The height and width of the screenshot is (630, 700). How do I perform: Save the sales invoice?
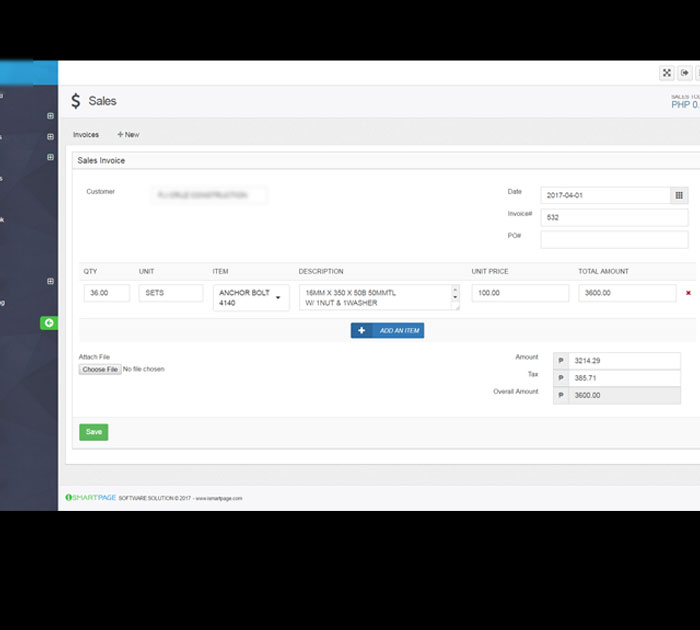[94, 432]
